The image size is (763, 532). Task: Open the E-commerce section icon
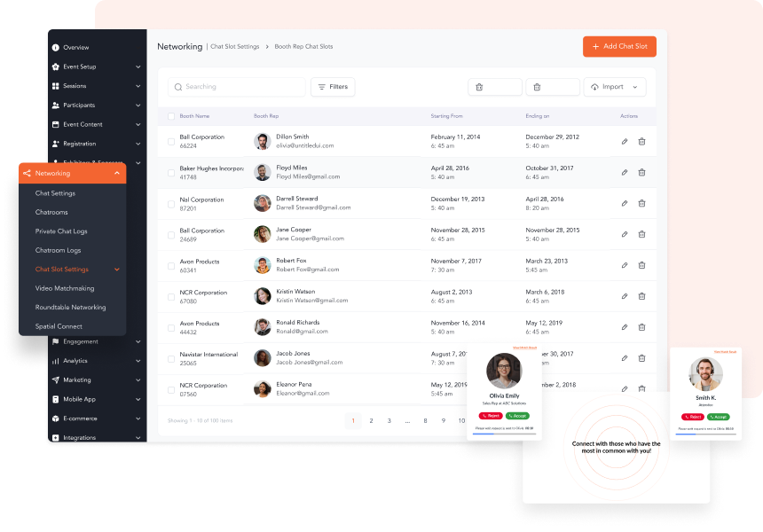(x=57, y=418)
